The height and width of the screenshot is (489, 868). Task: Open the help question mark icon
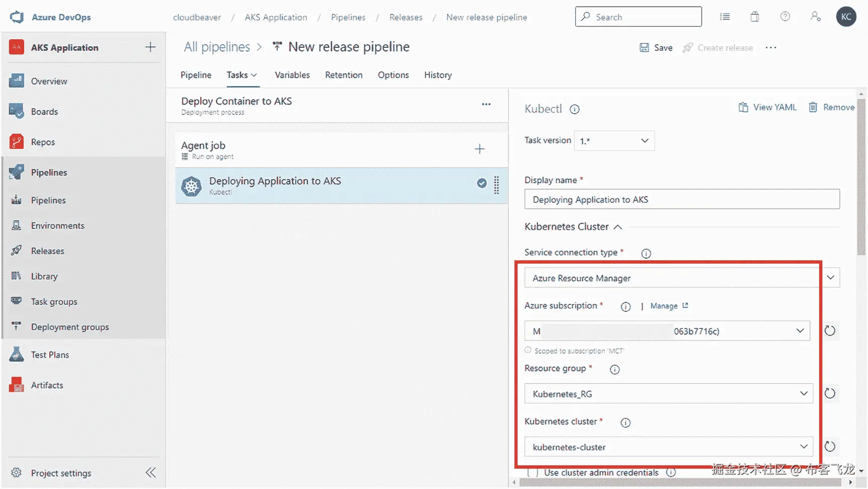[x=785, y=17]
